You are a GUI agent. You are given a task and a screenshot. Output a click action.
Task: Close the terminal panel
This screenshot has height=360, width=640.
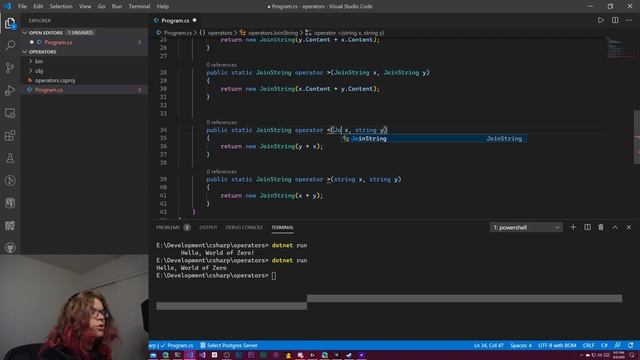(x=629, y=227)
